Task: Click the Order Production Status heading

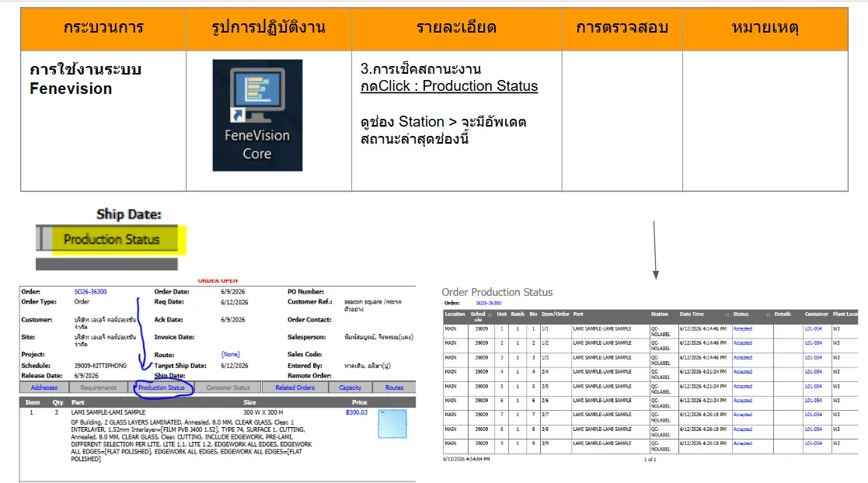Action: (x=497, y=292)
